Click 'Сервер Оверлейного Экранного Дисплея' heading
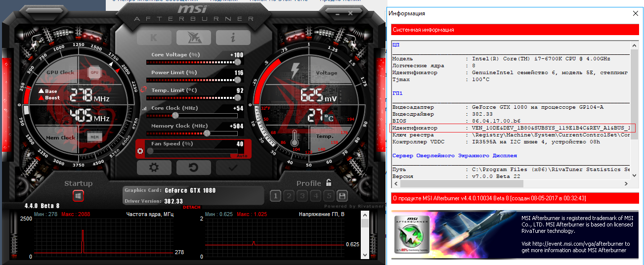This screenshot has width=644, height=265. [455, 155]
